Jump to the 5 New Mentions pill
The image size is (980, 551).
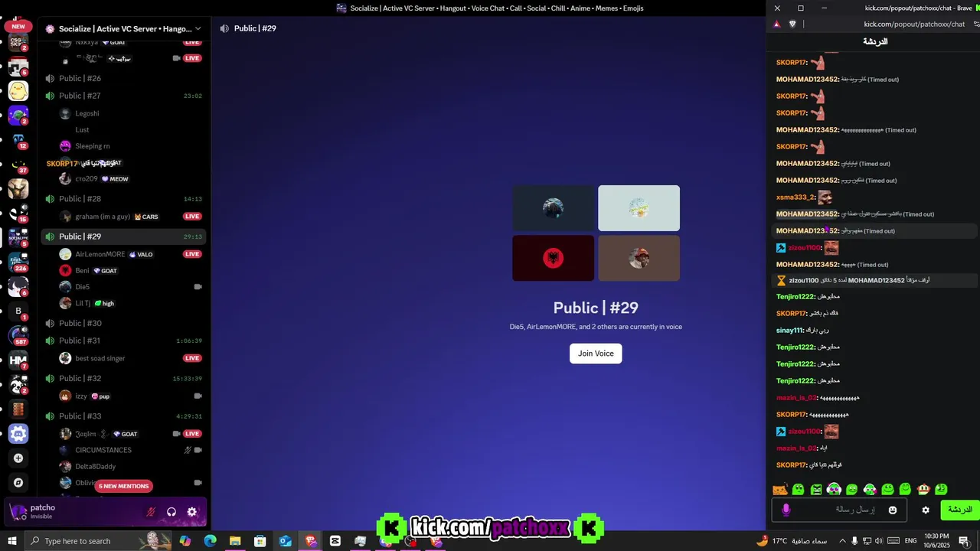123,486
